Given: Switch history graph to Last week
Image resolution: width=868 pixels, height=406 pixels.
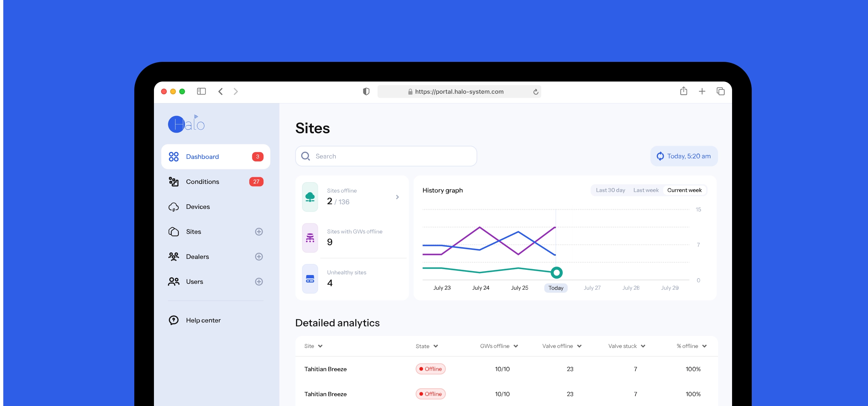Looking at the screenshot, I should [646, 190].
